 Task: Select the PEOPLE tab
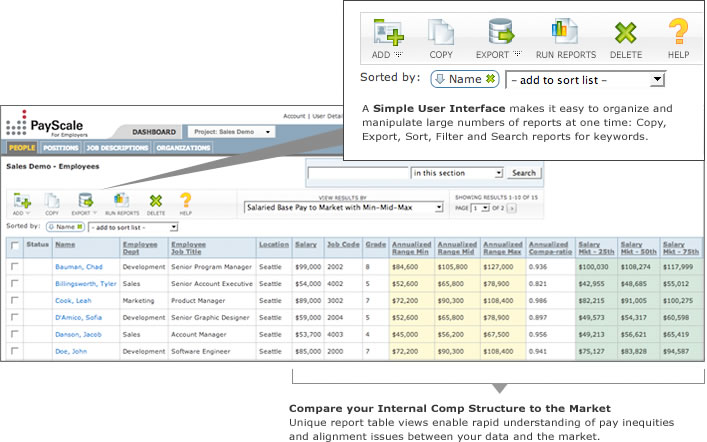(x=22, y=147)
